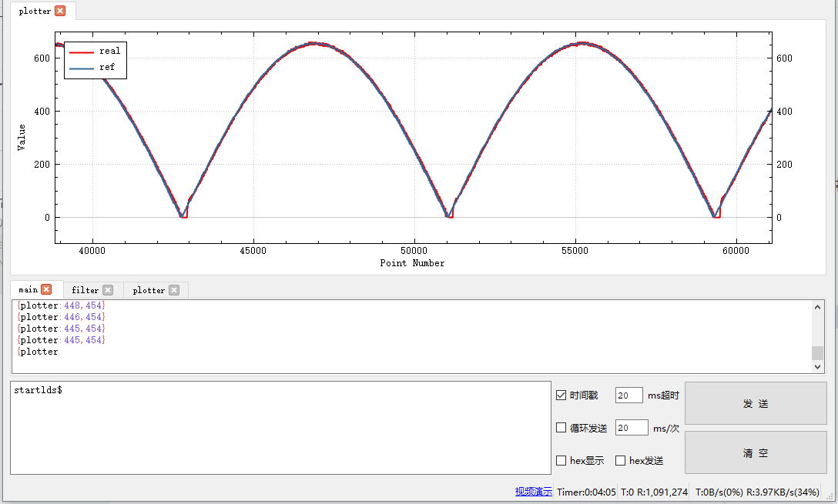Click the 45000 x-axis tick label
Viewport: 838px width, 504px height.
[x=253, y=250]
